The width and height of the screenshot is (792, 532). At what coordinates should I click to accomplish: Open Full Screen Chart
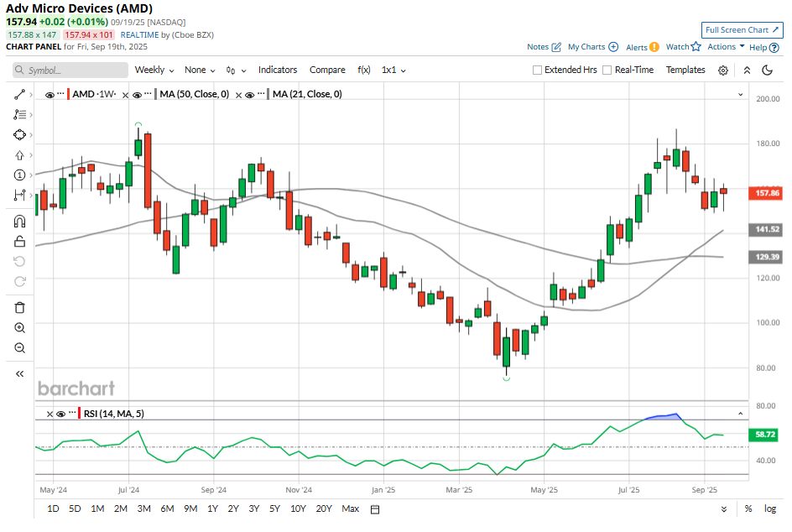[742, 30]
